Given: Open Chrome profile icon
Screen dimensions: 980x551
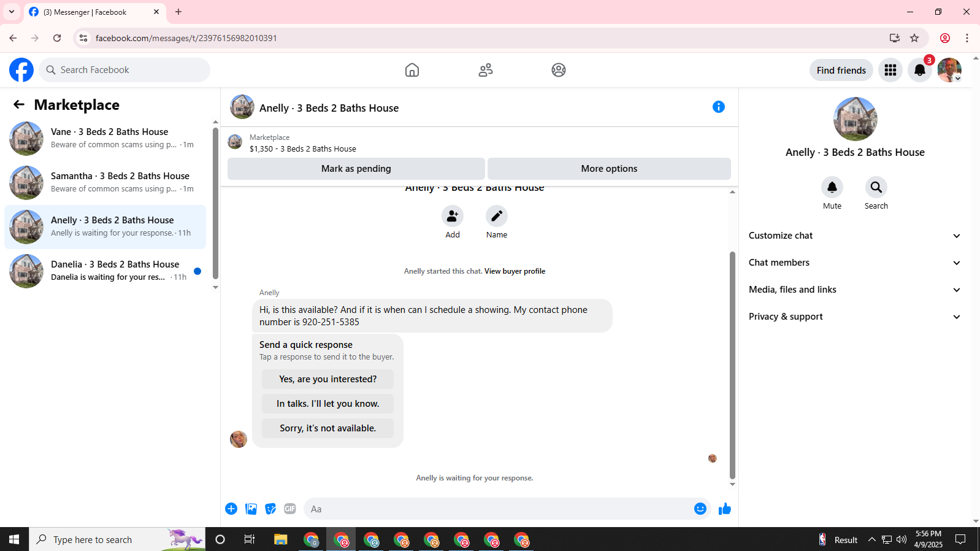Looking at the screenshot, I should pyautogui.click(x=945, y=38).
